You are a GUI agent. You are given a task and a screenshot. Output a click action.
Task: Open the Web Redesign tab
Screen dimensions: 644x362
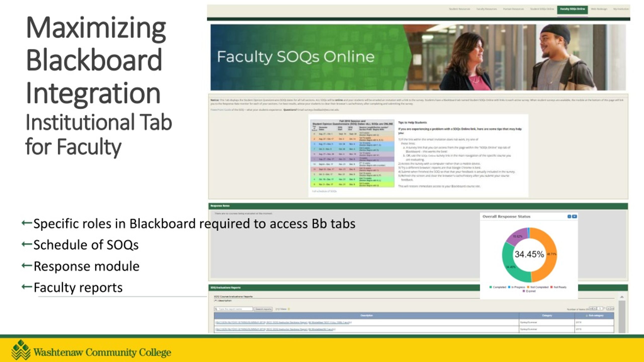(599, 9)
